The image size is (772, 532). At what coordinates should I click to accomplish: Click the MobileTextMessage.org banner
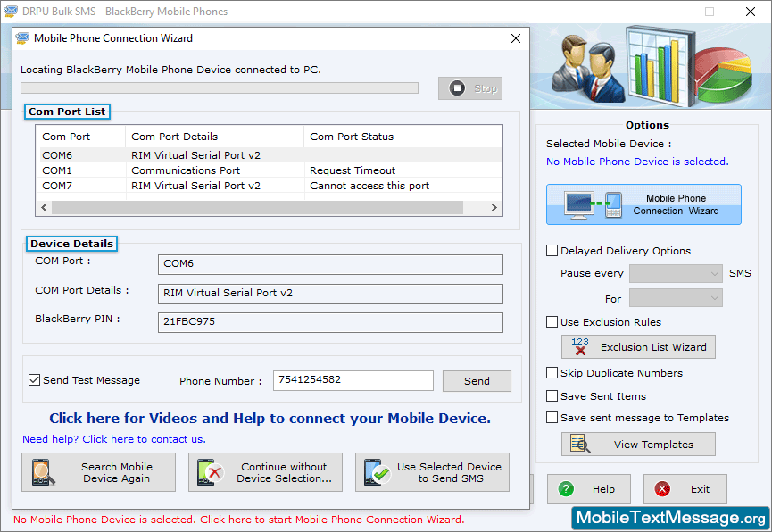click(x=670, y=518)
